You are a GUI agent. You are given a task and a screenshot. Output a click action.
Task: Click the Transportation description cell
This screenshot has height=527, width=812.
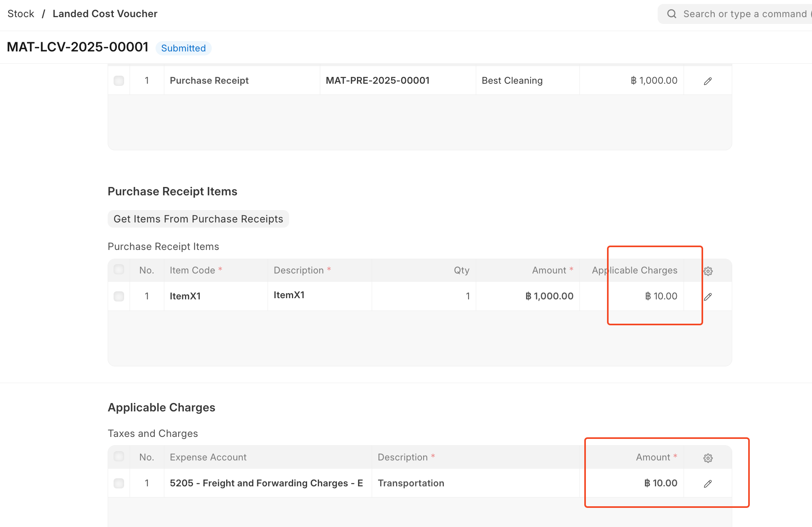475,483
